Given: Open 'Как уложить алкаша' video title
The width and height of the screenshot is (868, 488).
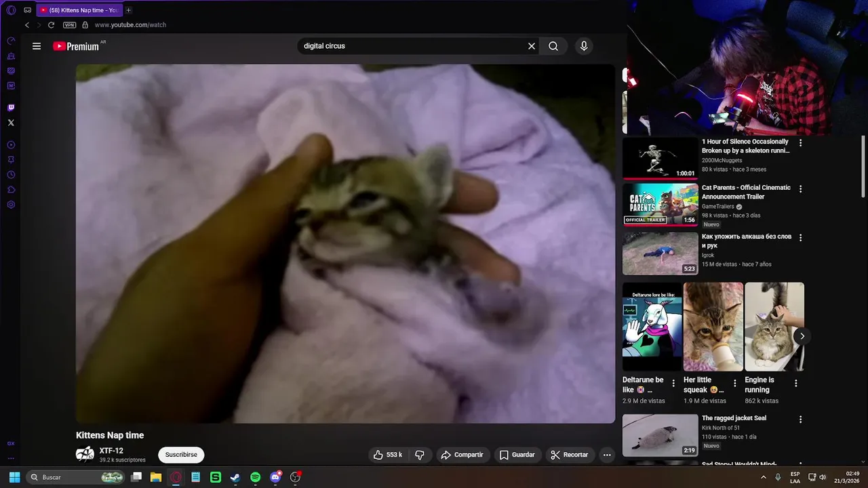Looking at the screenshot, I should (x=746, y=241).
